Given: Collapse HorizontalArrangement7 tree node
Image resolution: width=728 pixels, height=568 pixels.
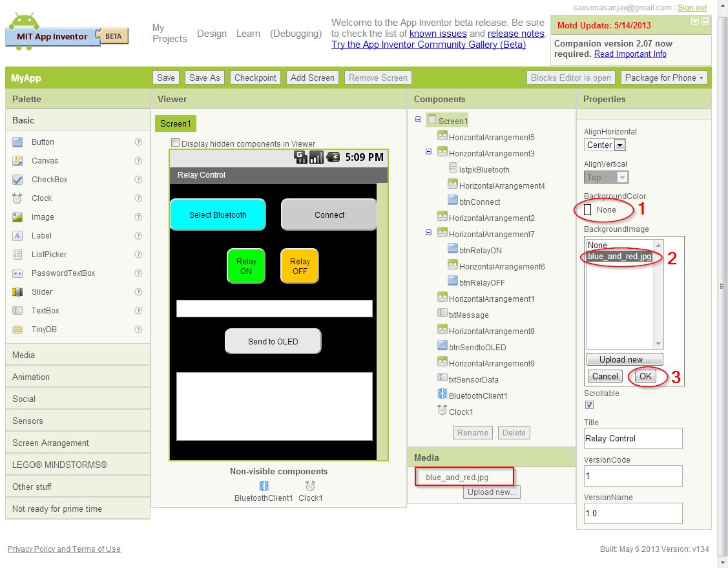Looking at the screenshot, I should point(428,233).
